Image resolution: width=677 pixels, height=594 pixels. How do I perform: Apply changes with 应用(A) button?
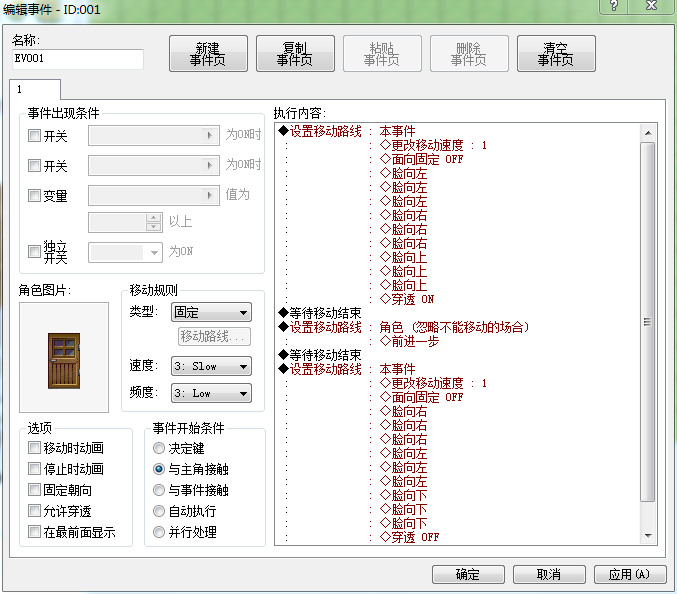630,574
